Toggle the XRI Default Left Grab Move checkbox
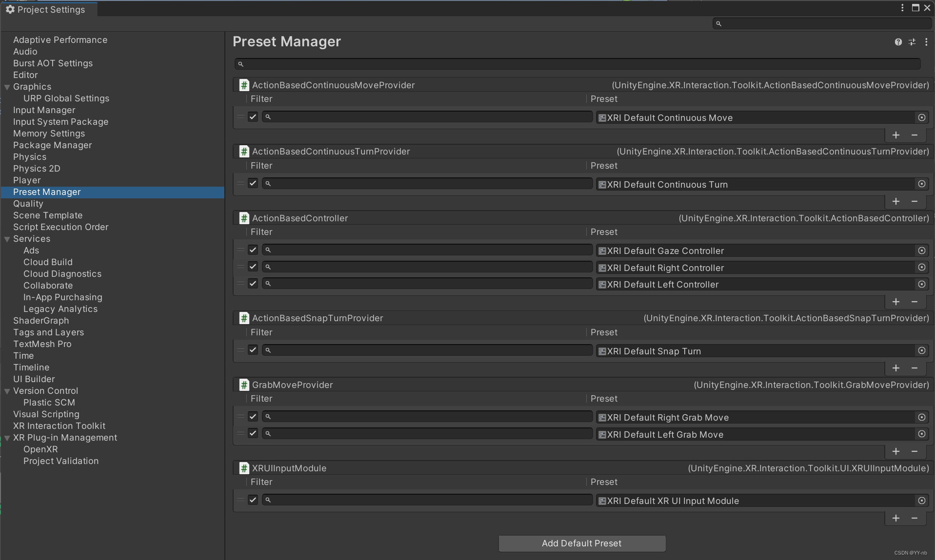 tap(253, 433)
